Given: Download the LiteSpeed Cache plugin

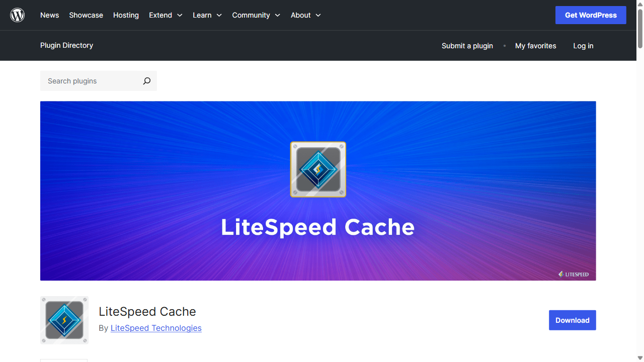Looking at the screenshot, I should [x=572, y=320].
